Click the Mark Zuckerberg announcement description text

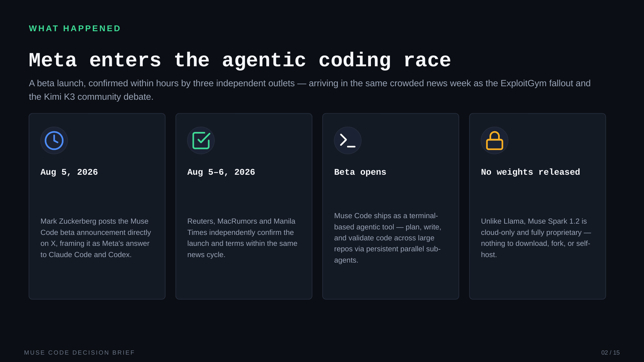(96, 238)
